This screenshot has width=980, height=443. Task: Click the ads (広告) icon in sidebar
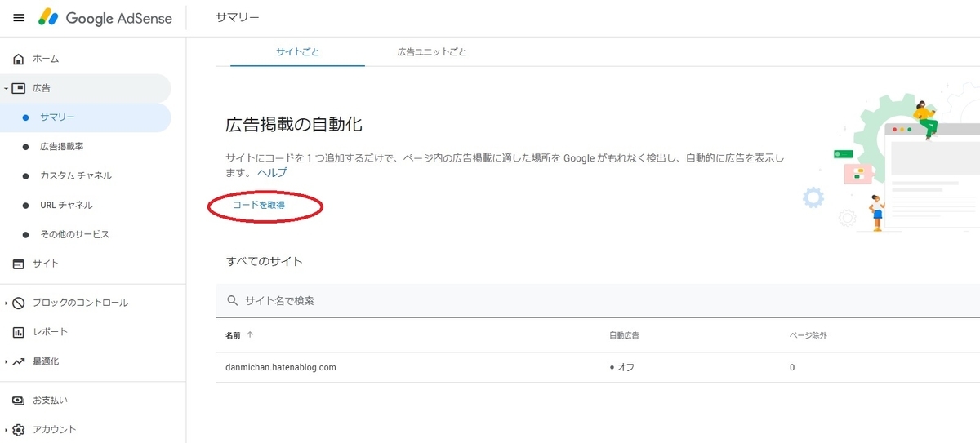(x=19, y=88)
